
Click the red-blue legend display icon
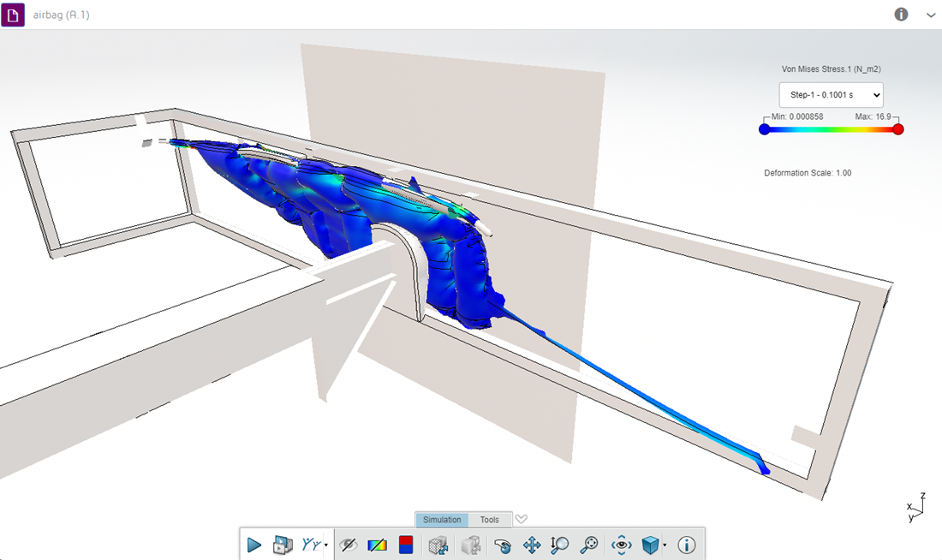click(404, 545)
